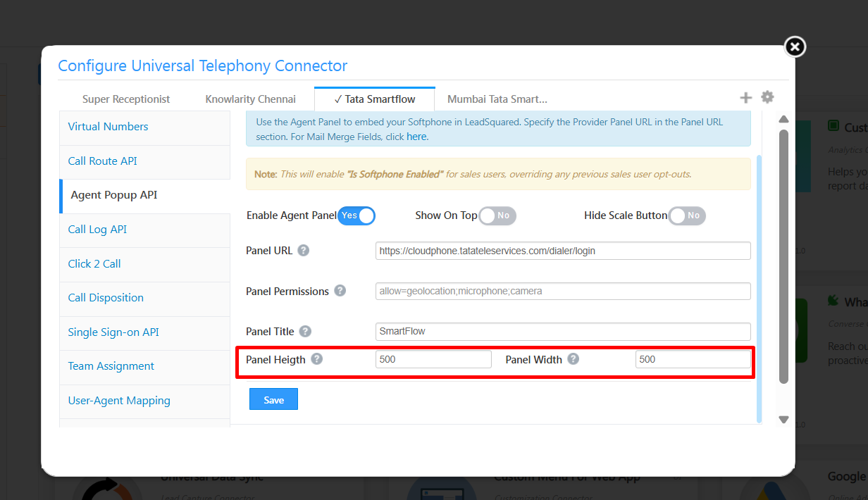The height and width of the screenshot is (500, 868).
Task: Switch to Knowlarity Chennai tab
Action: tap(251, 99)
